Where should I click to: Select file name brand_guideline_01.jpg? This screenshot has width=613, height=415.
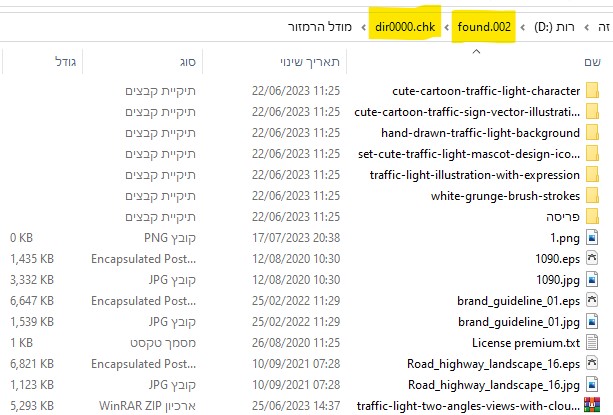pos(519,322)
